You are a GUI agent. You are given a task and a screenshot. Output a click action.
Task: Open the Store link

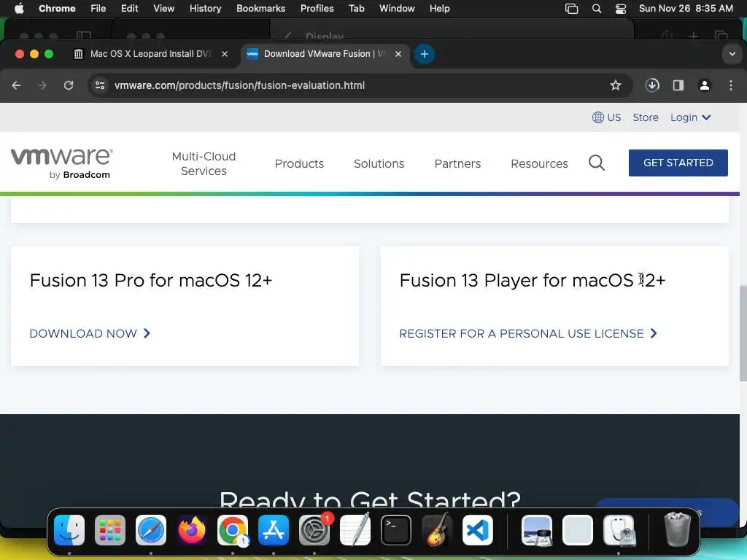click(646, 117)
